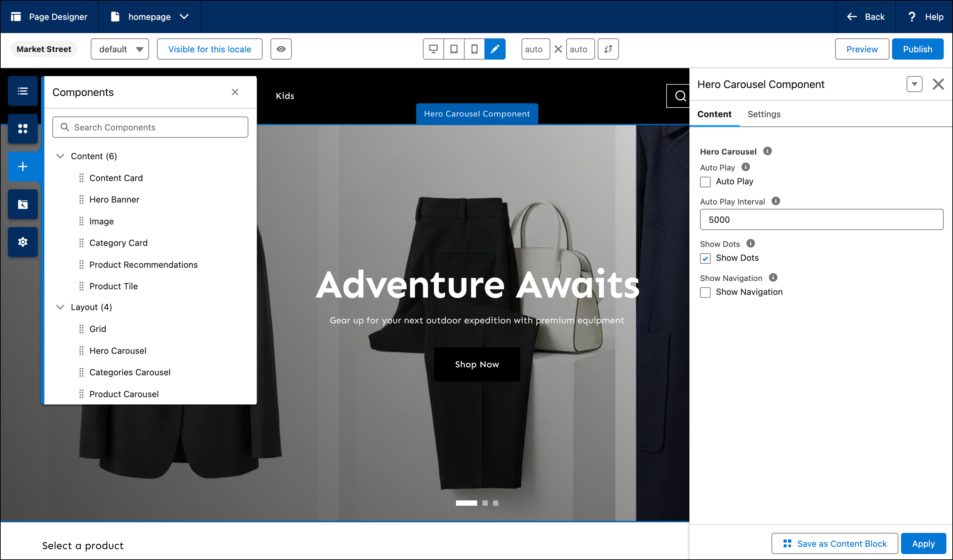Click the Show Dots info icon
The height and width of the screenshot is (560, 953).
[x=751, y=243]
